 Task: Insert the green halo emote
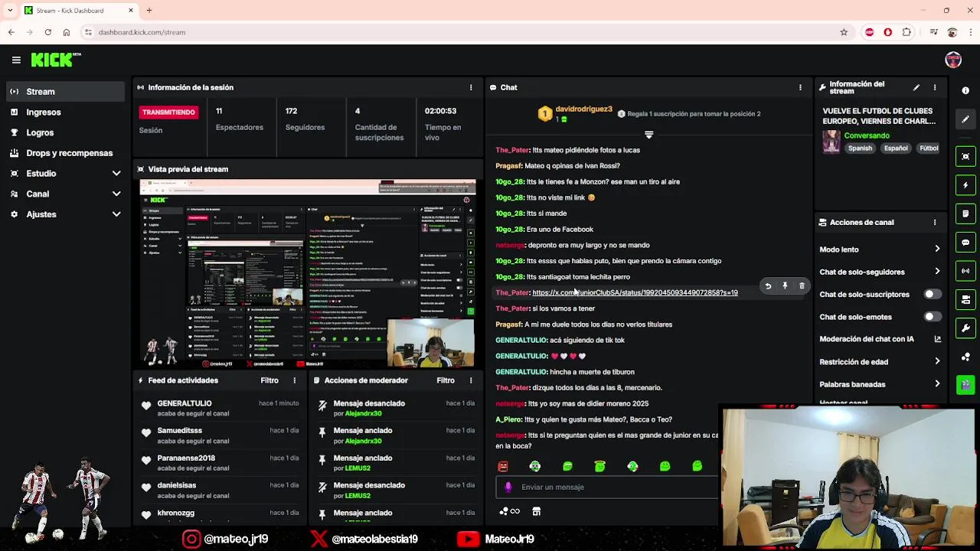[599, 466]
